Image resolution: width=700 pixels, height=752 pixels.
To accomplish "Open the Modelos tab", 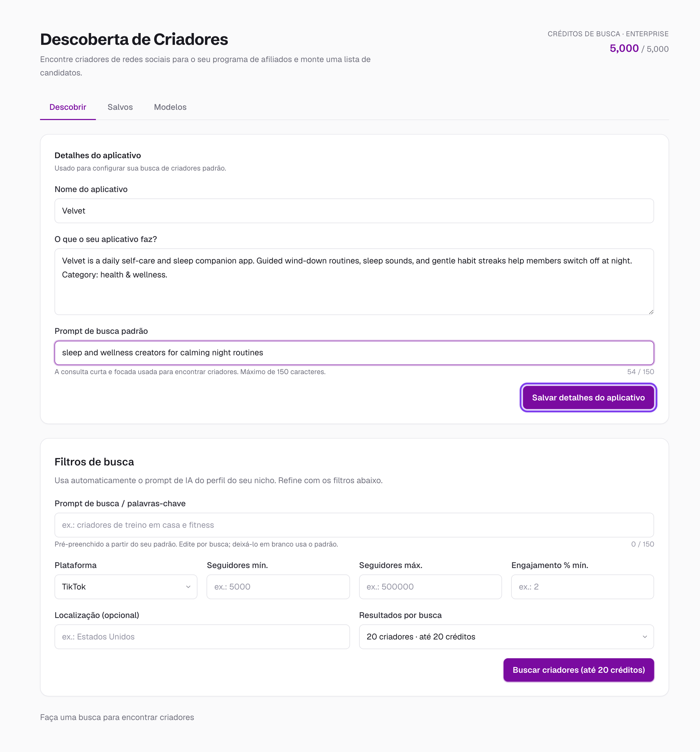I will coord(170,107).
